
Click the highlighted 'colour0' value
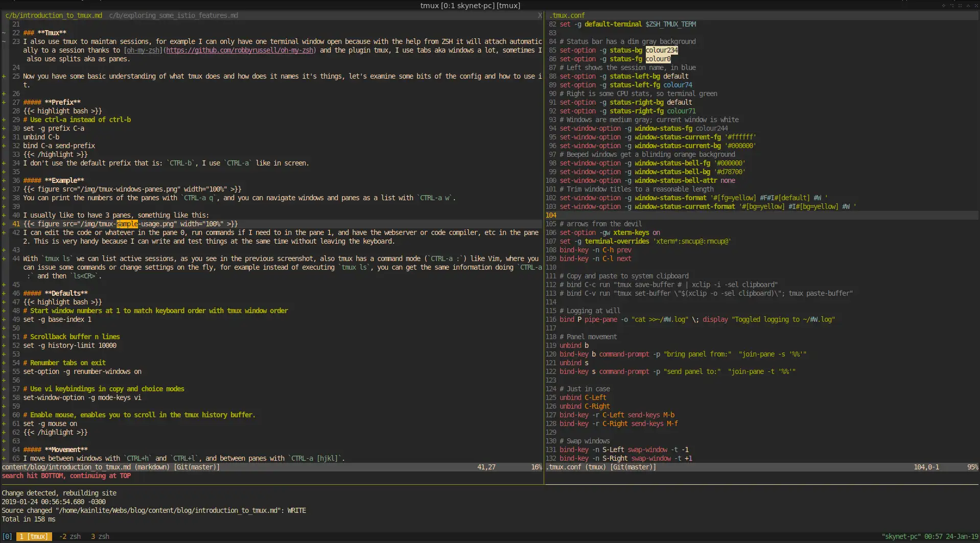(x=658, y=59)
